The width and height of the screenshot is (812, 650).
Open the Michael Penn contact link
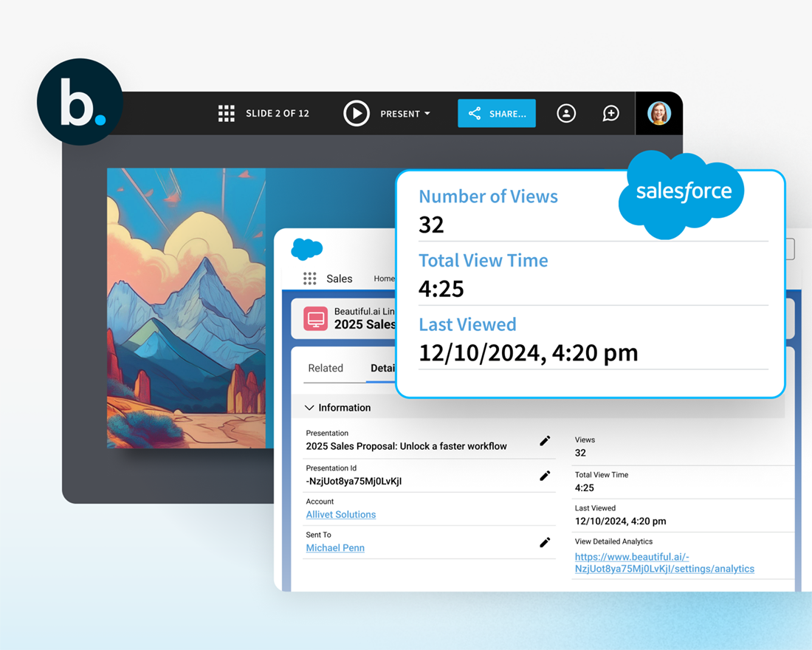[335, 547]
